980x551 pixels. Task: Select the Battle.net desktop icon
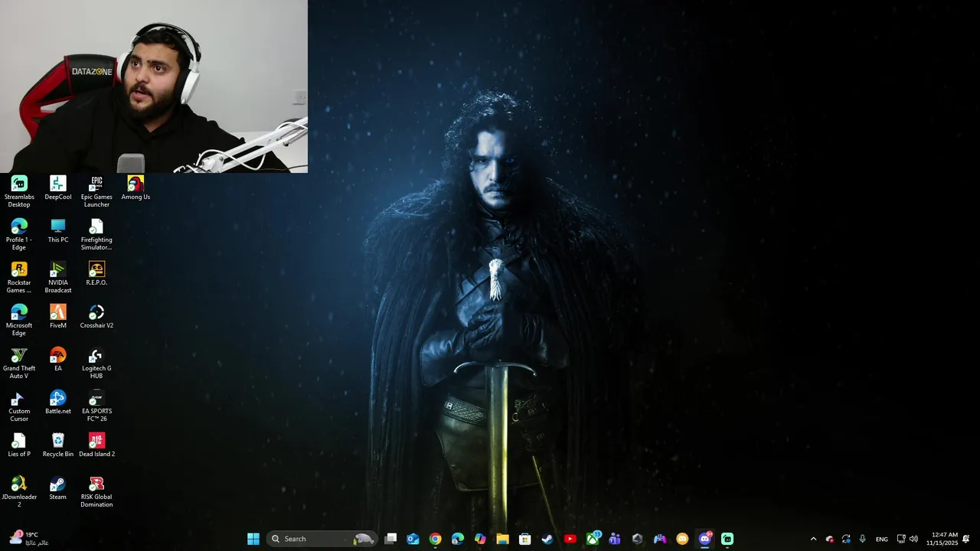click(58, 403)
